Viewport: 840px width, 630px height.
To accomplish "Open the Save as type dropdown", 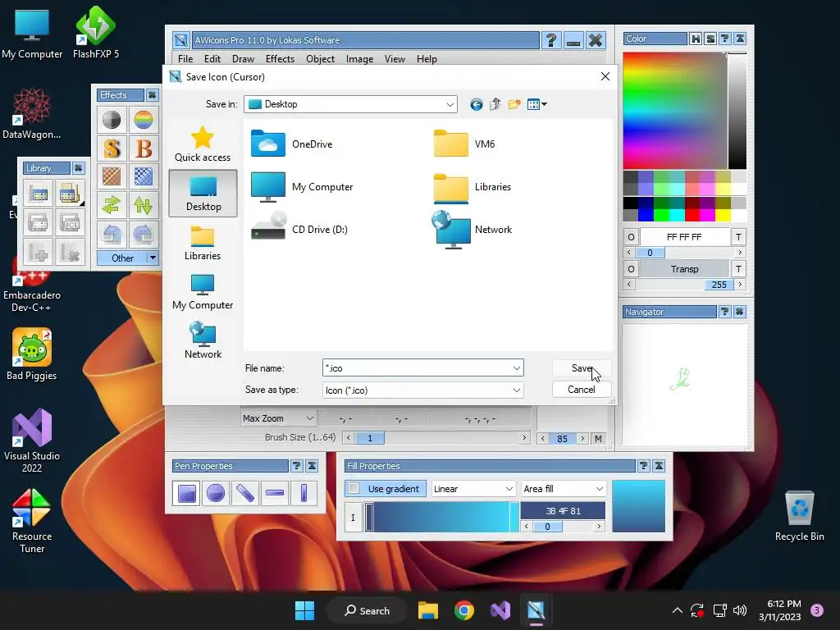I will [517, 390].
